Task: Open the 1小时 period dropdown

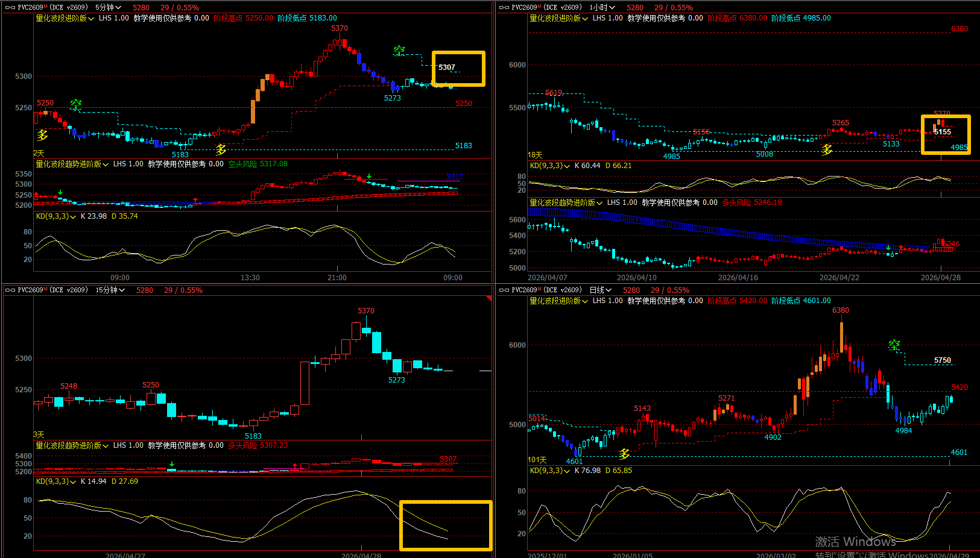Action: coord(602,8)
